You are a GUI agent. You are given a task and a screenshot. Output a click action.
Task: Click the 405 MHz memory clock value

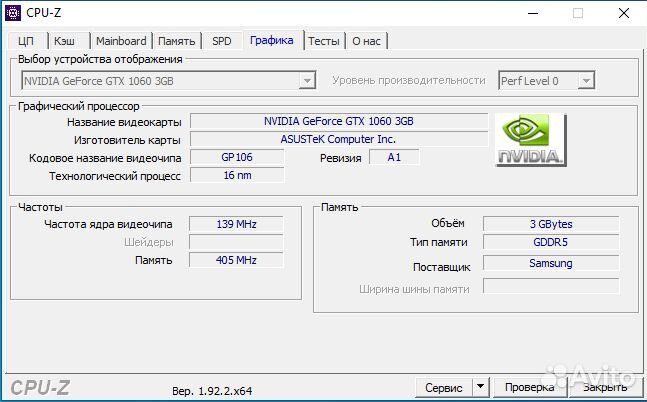tap(236, 260)
